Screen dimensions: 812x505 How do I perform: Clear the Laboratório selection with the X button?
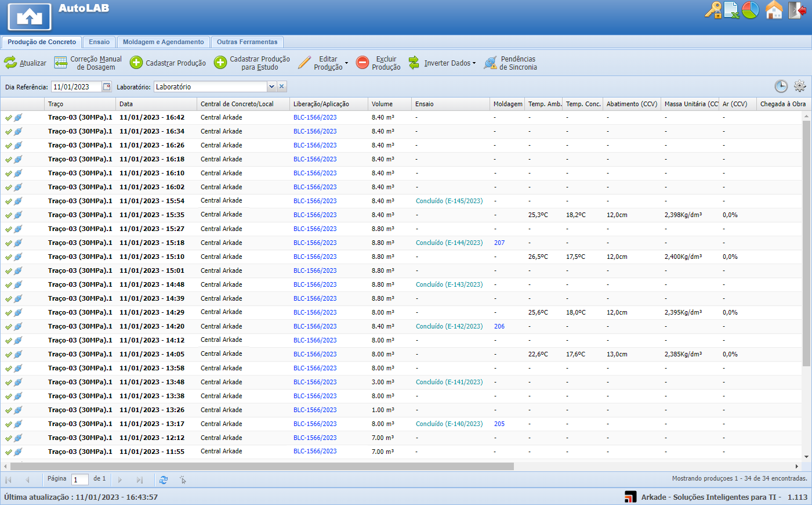pyautogui.click(x=282, y=86)
